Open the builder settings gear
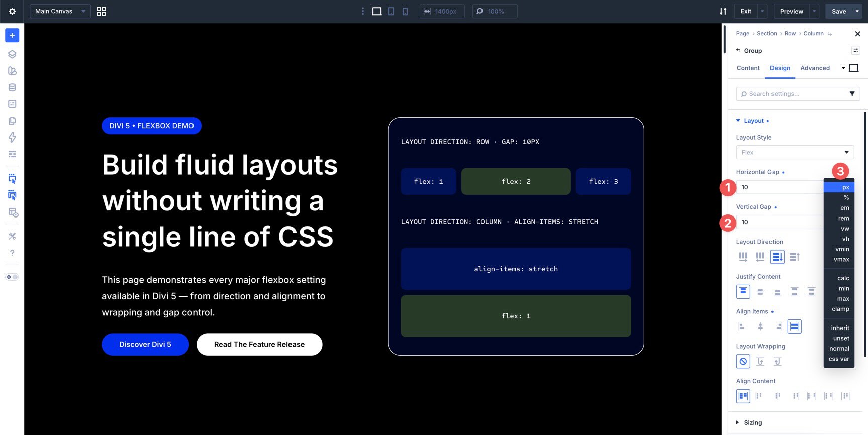 (x=12, y=11)
